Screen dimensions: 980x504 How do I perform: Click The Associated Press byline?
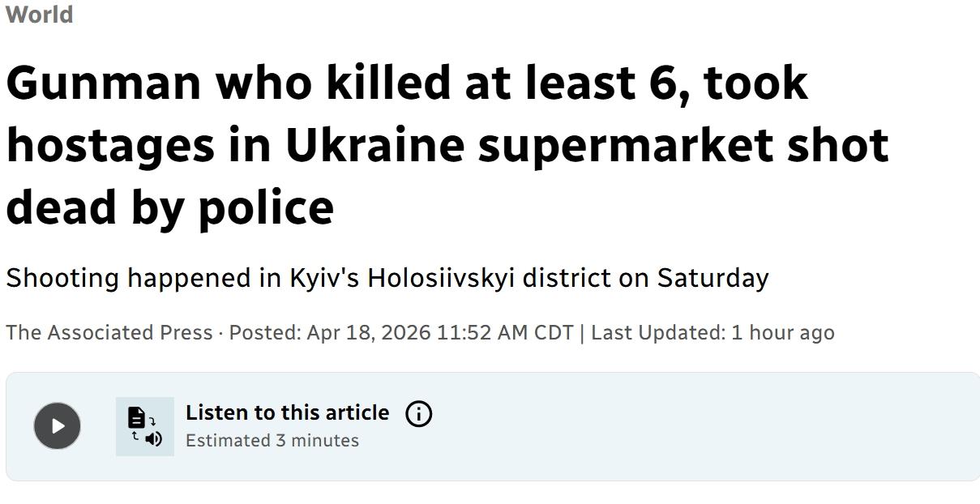(109, 332)
